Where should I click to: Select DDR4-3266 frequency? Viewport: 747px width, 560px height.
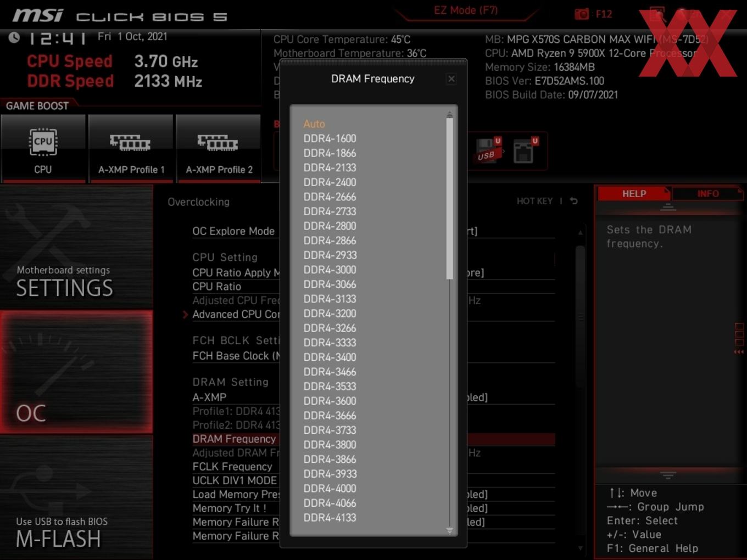(x=330, y=328)
